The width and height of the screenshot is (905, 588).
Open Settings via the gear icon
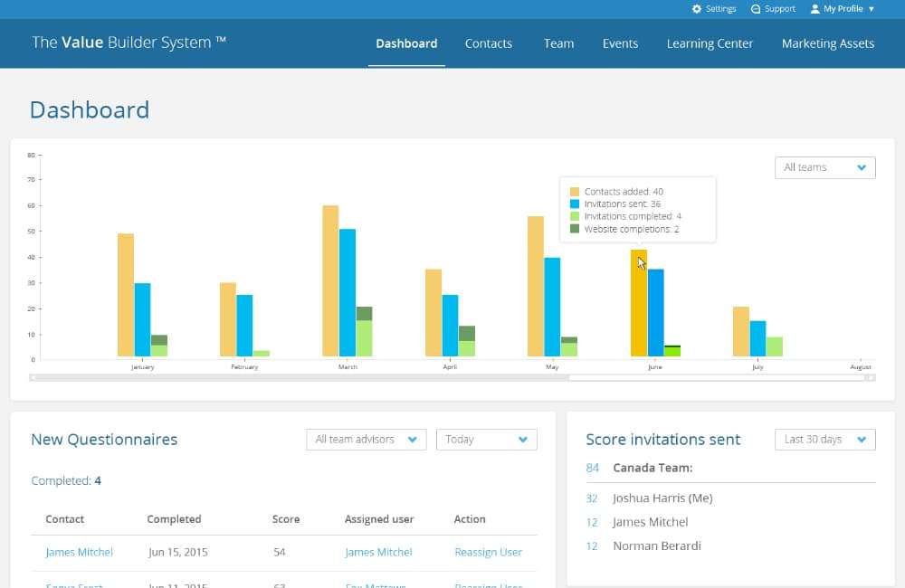coord(697,9)
